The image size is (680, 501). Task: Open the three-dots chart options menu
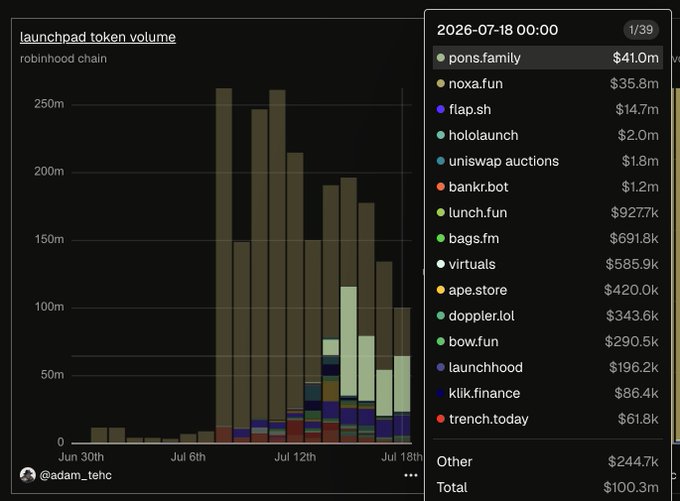[411, 475]
